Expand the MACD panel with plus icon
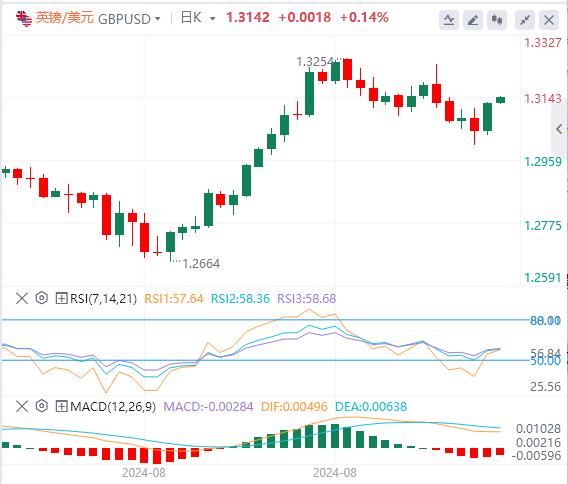This screenshot has height=484, width=568. click(61, 406)
